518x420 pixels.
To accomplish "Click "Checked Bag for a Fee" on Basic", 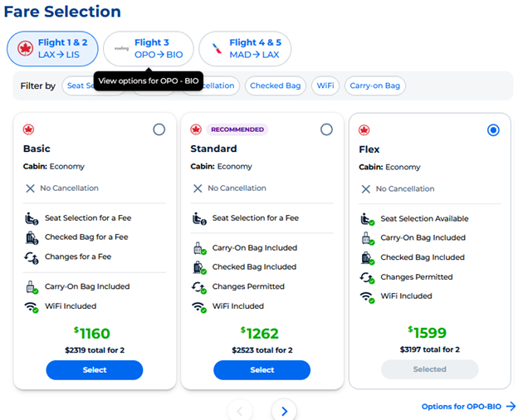I will pos(86,237).
